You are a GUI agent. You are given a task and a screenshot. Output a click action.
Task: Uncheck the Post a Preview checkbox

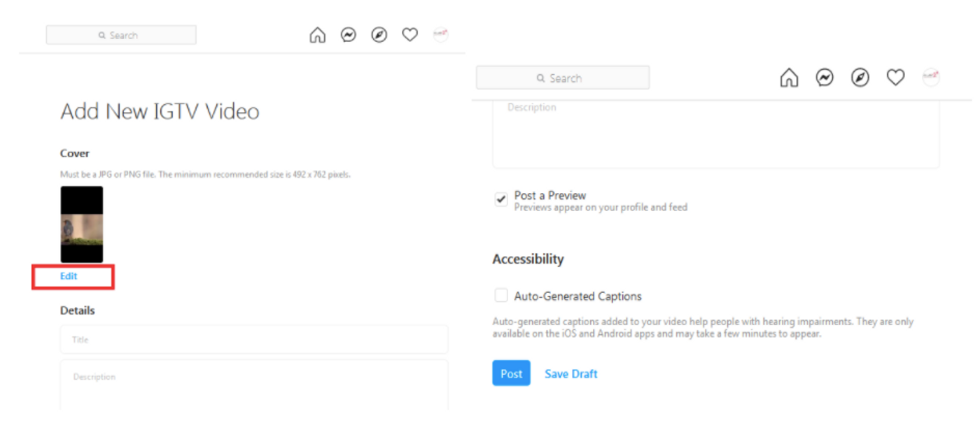coord(501,200)
